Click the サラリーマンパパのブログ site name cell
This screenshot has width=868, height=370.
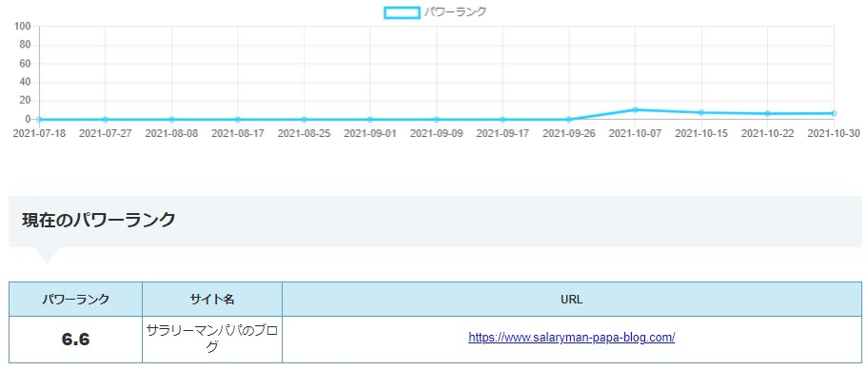[212, 339]
